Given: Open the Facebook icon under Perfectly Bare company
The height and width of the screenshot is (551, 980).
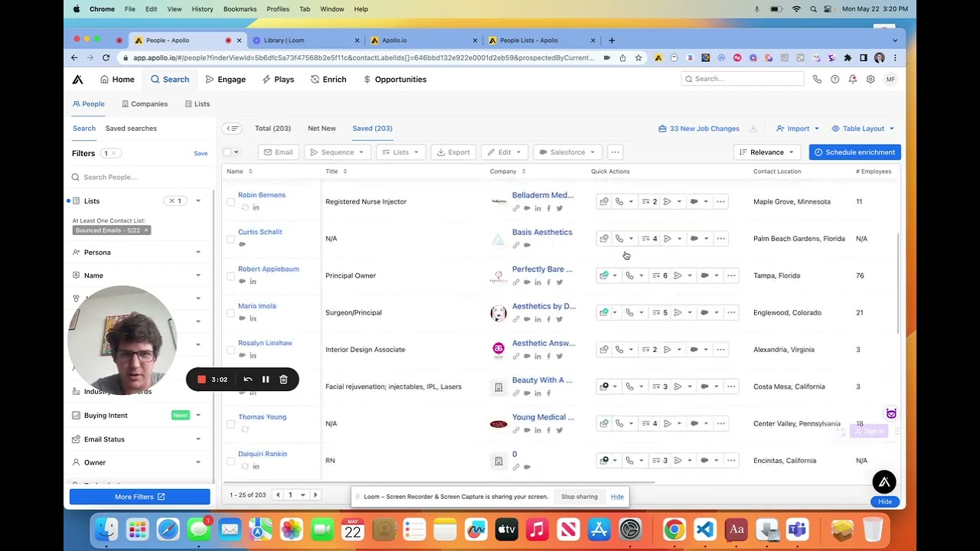Looking at the screenshot, I should coord(549,282).
